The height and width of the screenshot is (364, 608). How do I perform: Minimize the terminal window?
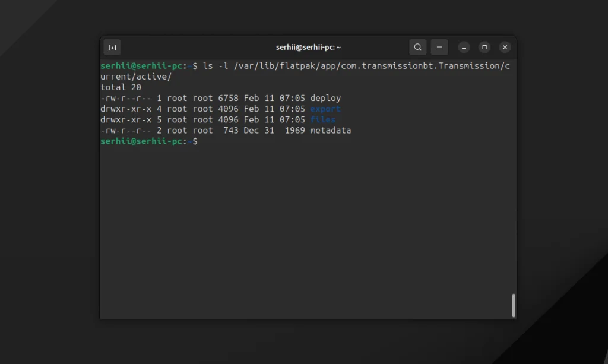[x=464, y=48]
